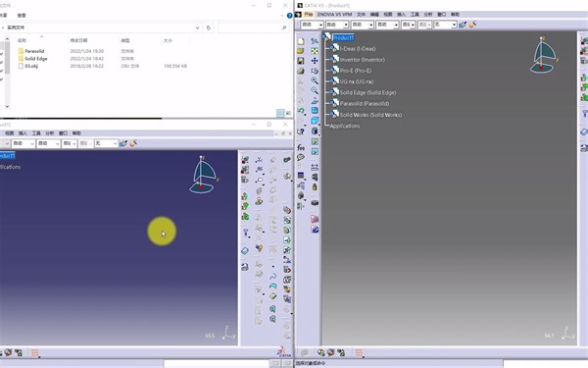The width and height of the screenshot is (588, 368).
Task: Click the blue help icon in the Explorer window
Action: [x=289, y=16]
